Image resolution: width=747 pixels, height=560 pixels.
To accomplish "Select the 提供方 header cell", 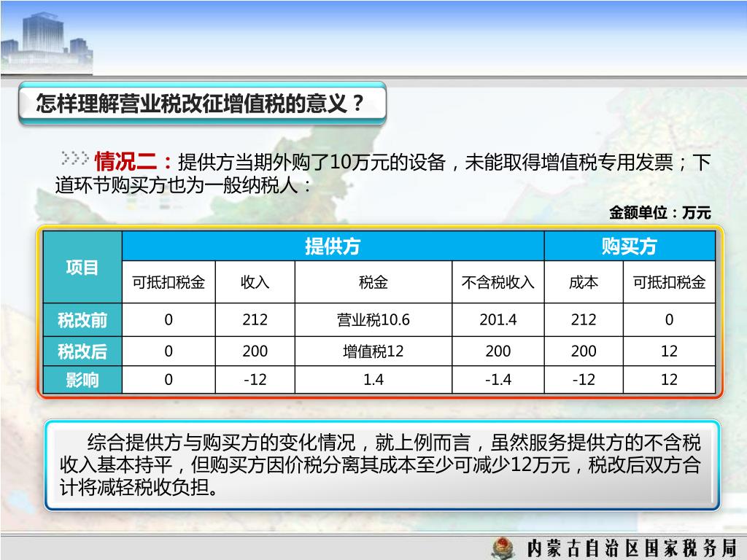I will [x=333, y=246].
